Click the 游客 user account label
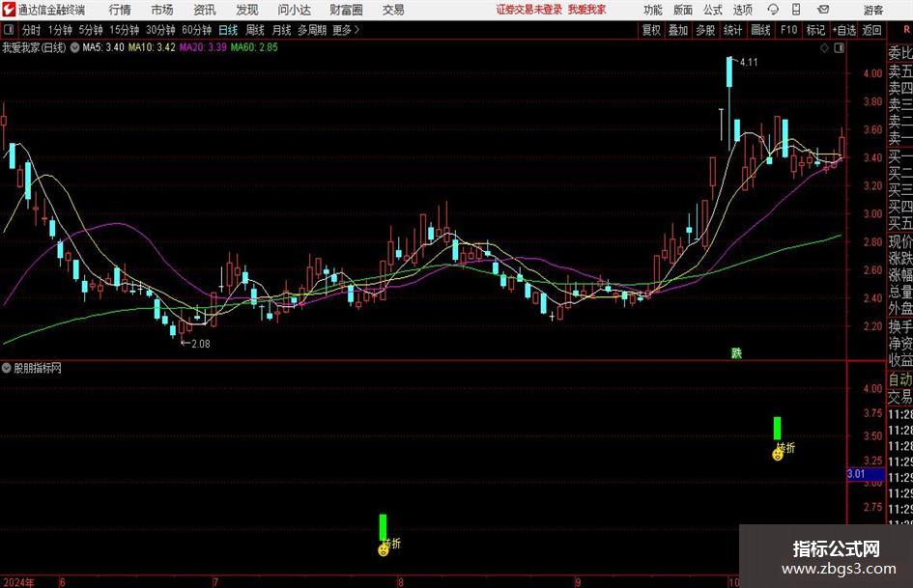Image resolution: width=913 pixels, height=588 pixels. click(873, 10)
